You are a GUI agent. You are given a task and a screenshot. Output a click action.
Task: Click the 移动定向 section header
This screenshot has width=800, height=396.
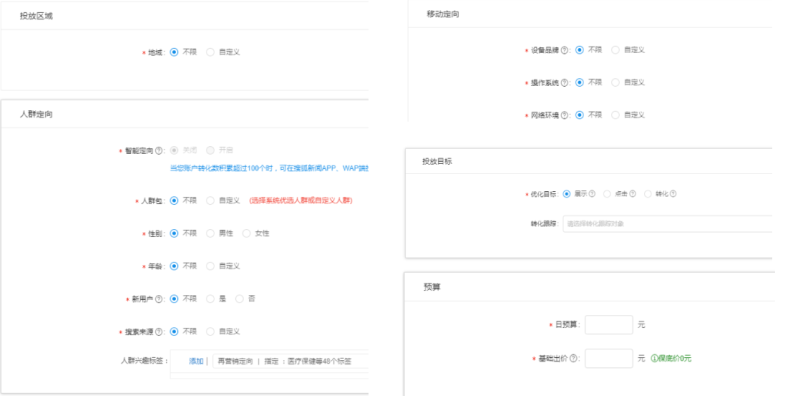[443, 14]
